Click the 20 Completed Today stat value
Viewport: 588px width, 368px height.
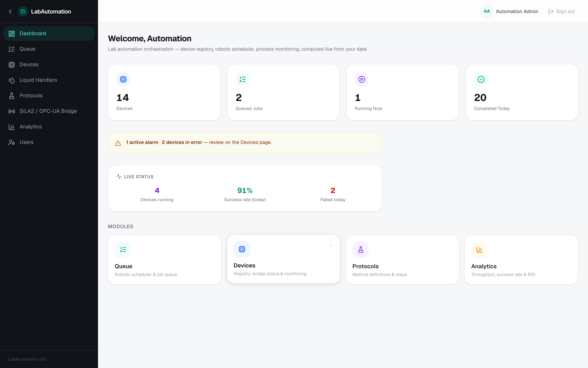tap(480, 98)
